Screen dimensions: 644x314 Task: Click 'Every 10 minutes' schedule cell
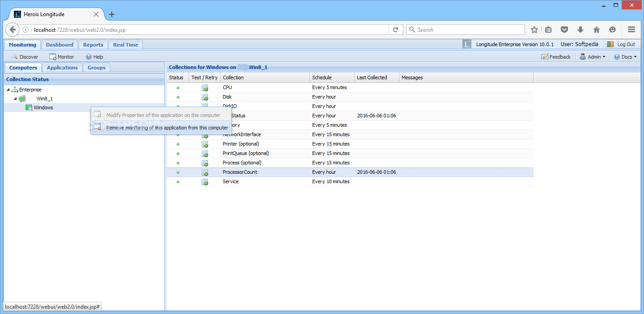click(x=331, y=182)
